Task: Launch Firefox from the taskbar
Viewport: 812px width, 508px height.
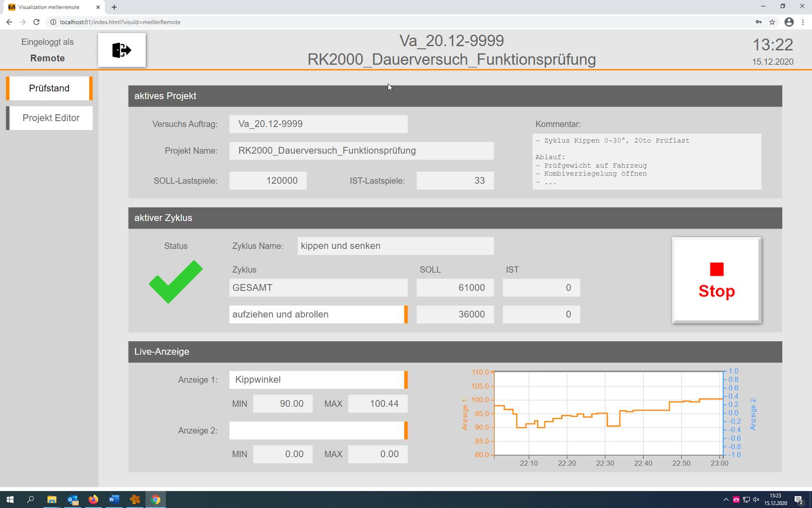Action: point(93,500)
